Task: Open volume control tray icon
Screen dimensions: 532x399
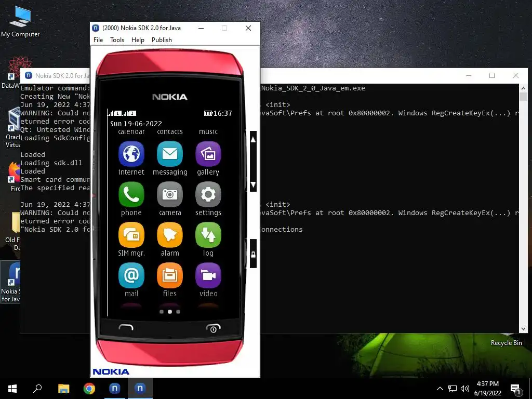Action: (x=465, y=389)
